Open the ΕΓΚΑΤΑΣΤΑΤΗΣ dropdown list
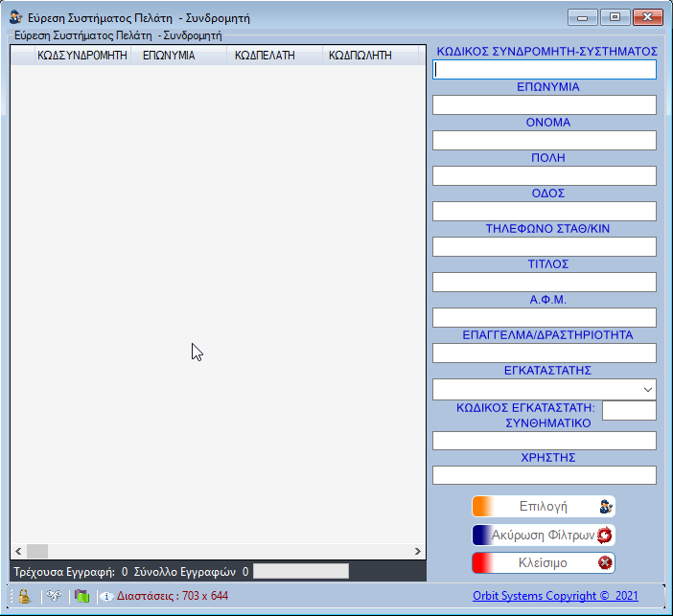 pyautogui.click(x=648, y=390)
